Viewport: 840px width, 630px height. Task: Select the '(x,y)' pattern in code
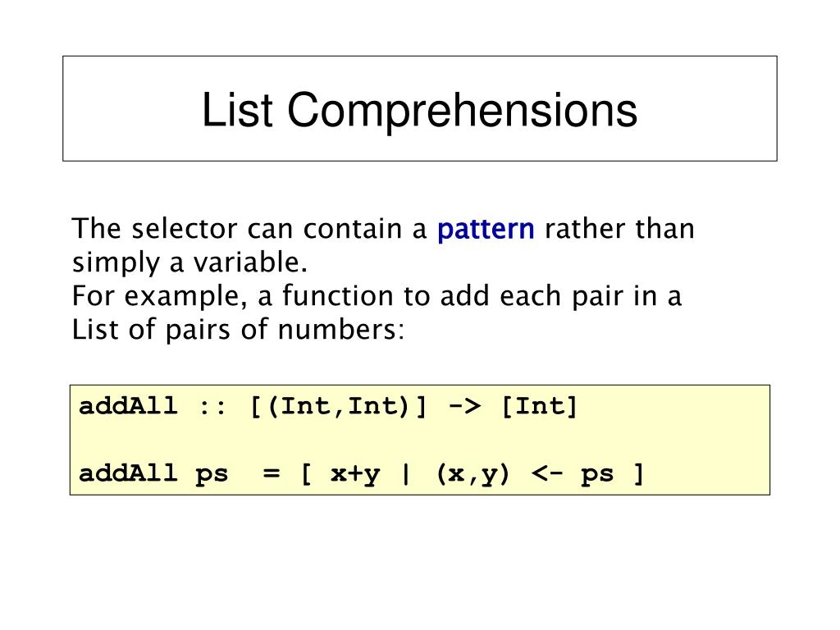click(x=473, y=475)
